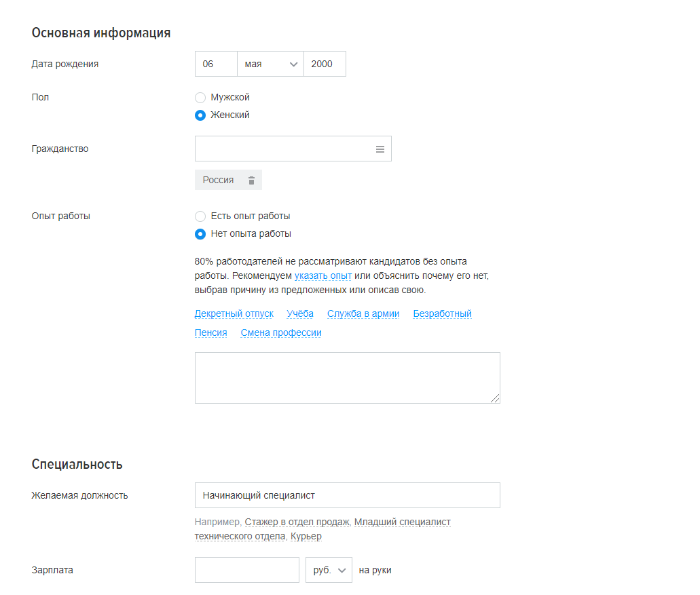This screenshot has height=595, width=700.
Task: Pick Пенсия as reason
Action: pos(210,333)
